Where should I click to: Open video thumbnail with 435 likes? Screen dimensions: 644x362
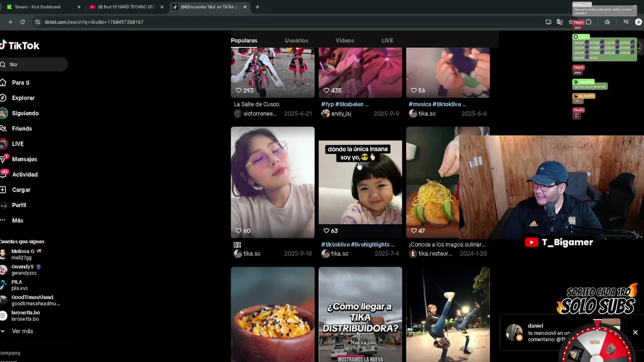360,72
